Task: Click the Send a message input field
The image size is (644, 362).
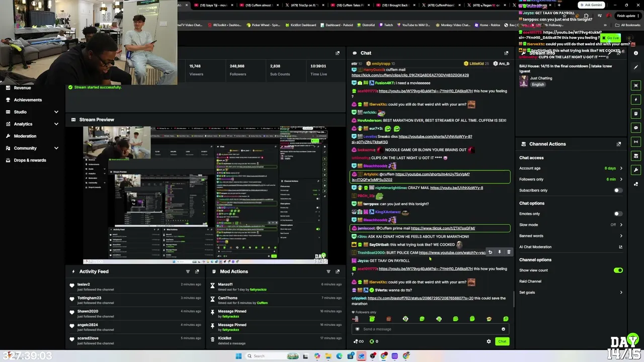Action: click(430, 329)
